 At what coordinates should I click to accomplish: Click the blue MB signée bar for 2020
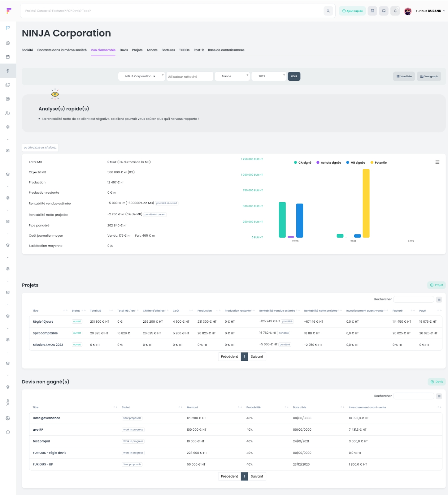tap(300, 221)
